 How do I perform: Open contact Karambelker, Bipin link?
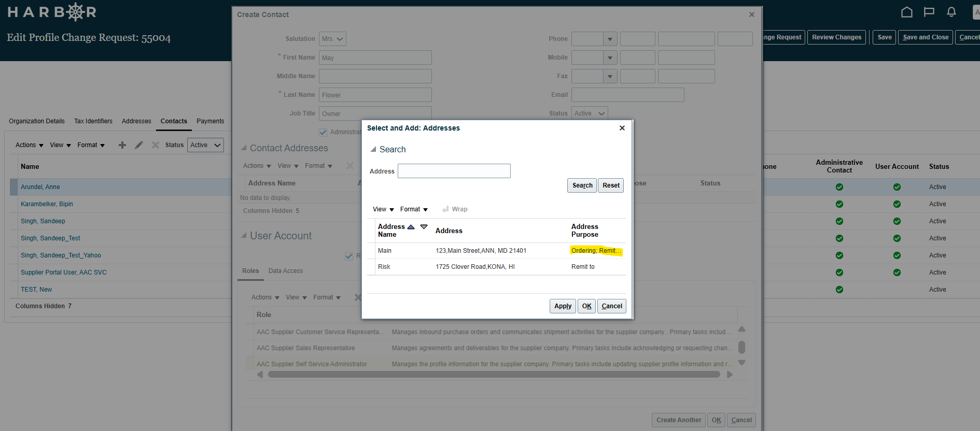(x=47, y=204)
